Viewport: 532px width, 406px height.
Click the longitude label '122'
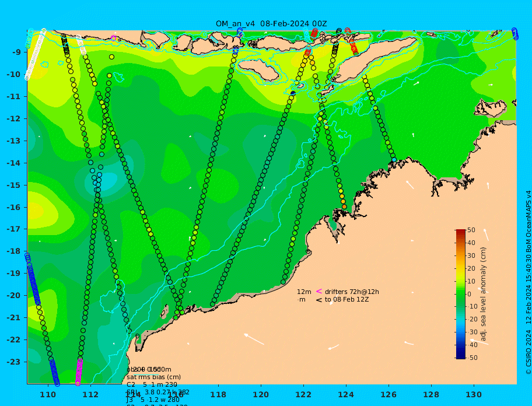pos(303,394)
